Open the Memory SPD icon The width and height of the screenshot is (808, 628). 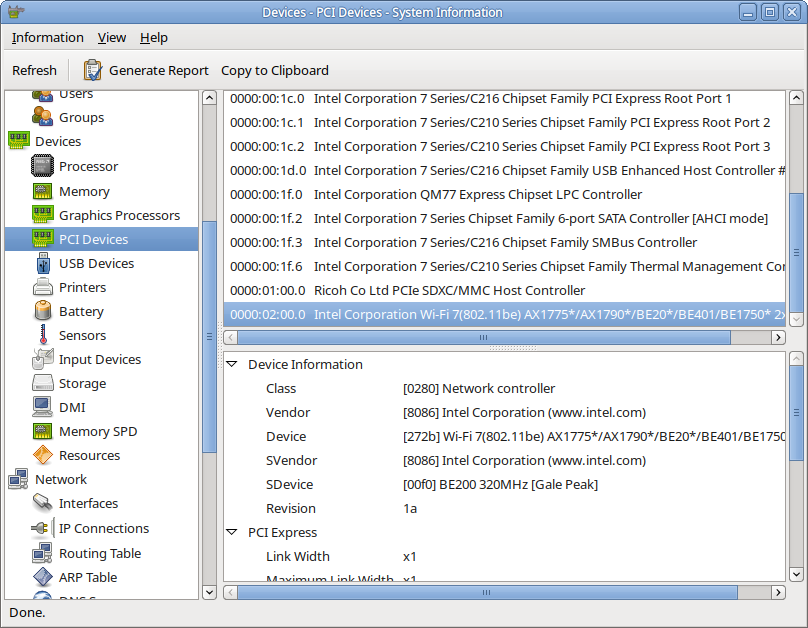coord(42,431)
